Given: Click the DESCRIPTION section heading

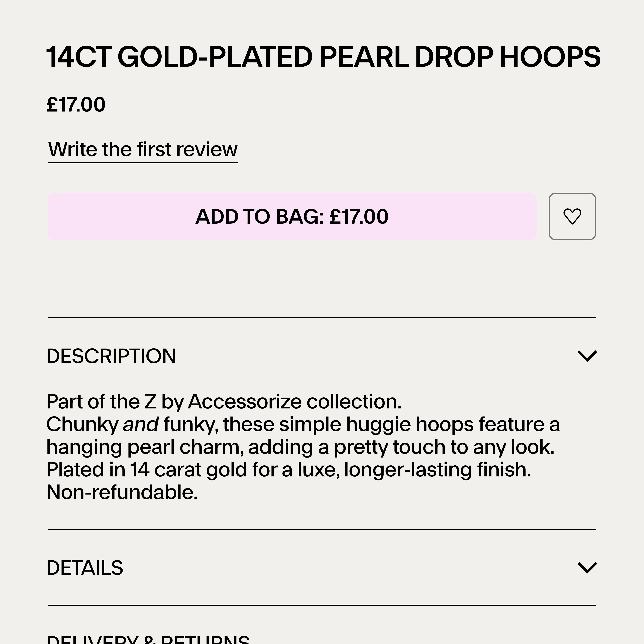Looking at the screenshot, I should (111, 356).
